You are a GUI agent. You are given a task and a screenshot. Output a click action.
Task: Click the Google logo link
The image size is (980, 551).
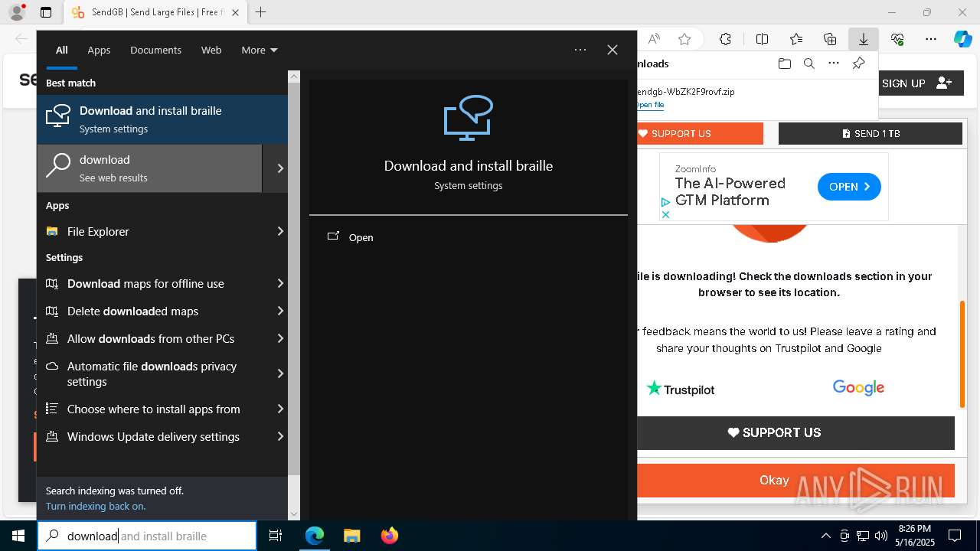[x=858, y=387]
